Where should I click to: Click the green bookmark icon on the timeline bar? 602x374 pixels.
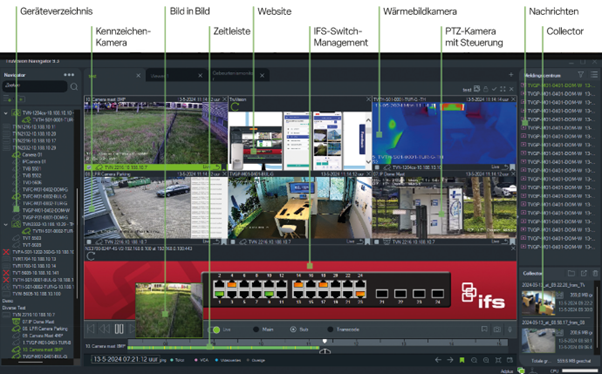point(462,360)
